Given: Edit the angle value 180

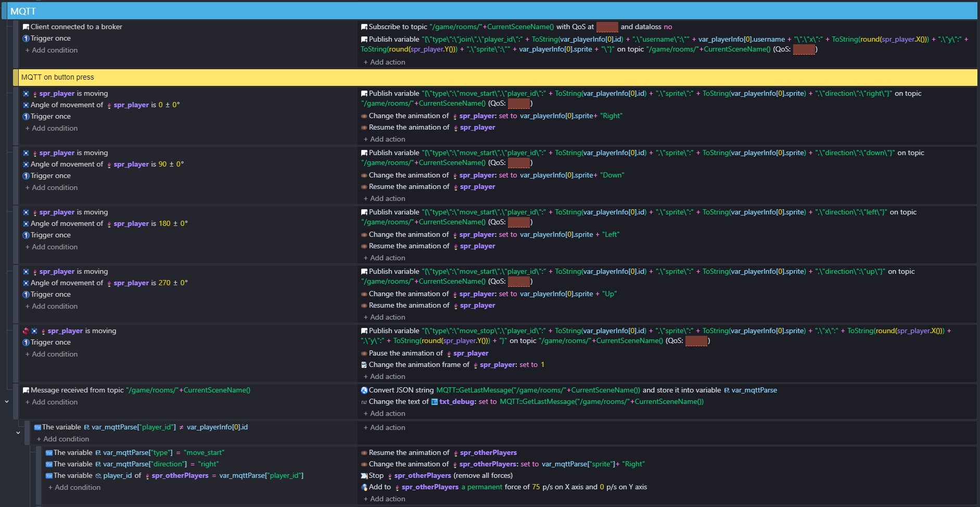Looking at the screenshot, I should 164,224.
